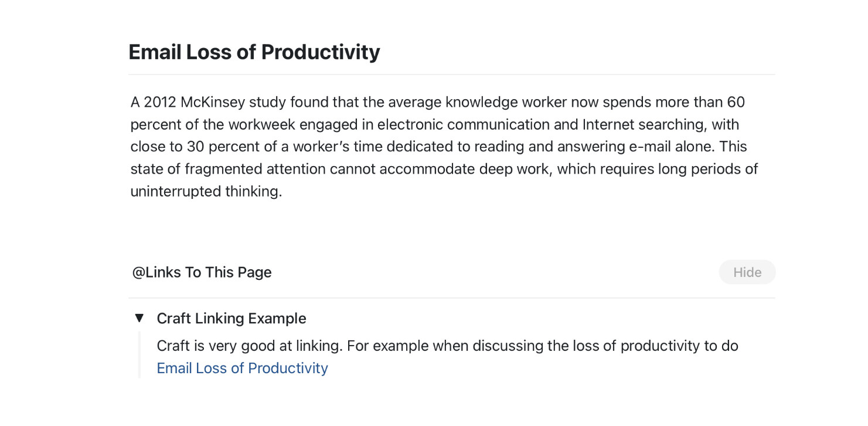868x426 pixels.
Task: Follow the blue Email Loss of Productivity link
Action: (242, 368)
